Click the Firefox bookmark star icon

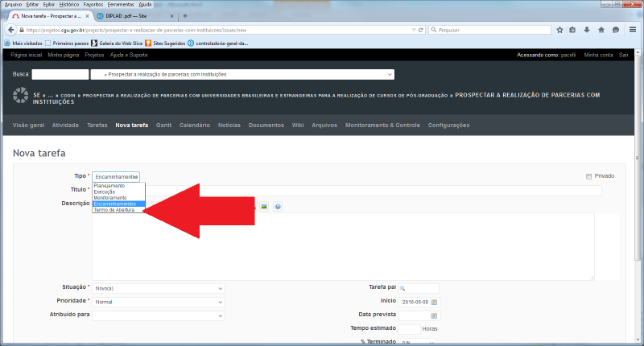(x=559, y=30)
